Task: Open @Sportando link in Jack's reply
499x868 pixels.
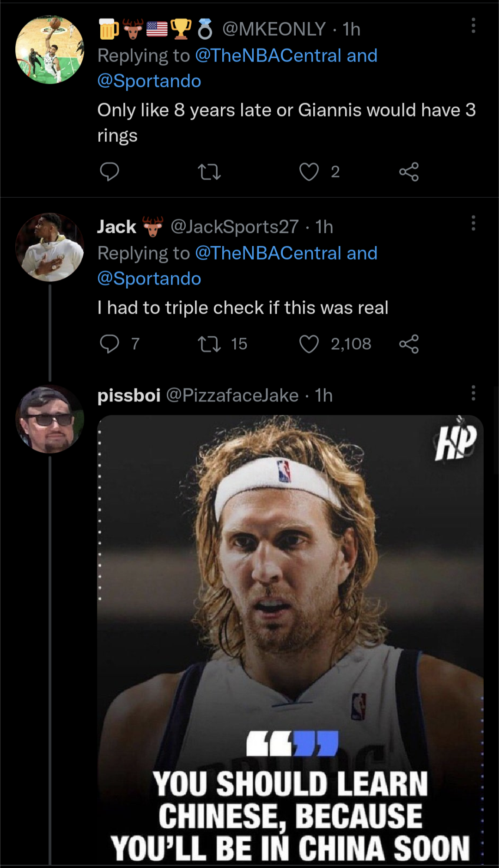Action: tap(149, 279)
